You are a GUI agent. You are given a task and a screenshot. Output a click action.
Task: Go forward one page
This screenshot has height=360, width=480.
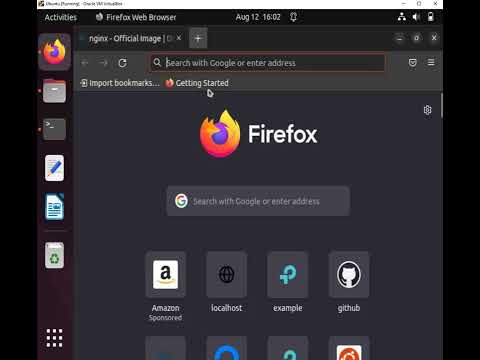103,63
